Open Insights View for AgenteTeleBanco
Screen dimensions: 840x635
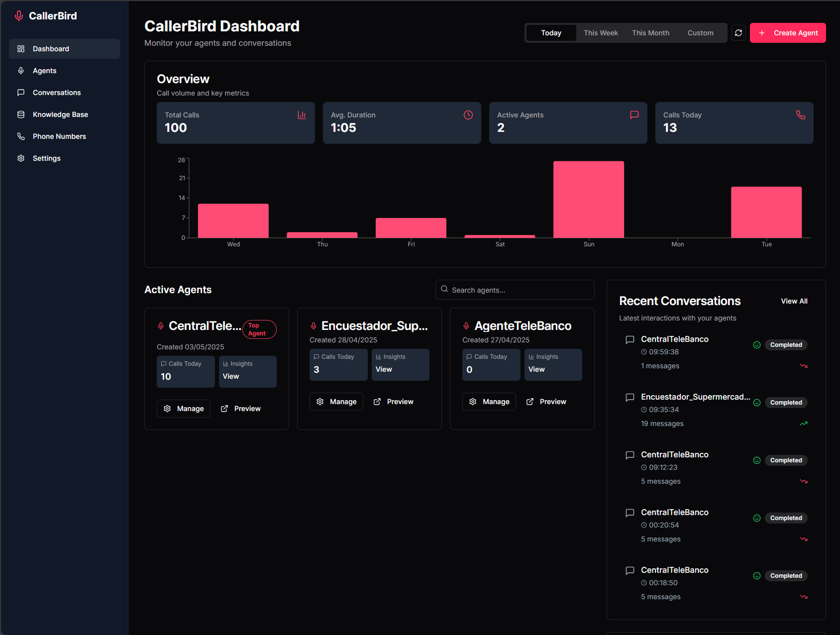tap(536, 369)
